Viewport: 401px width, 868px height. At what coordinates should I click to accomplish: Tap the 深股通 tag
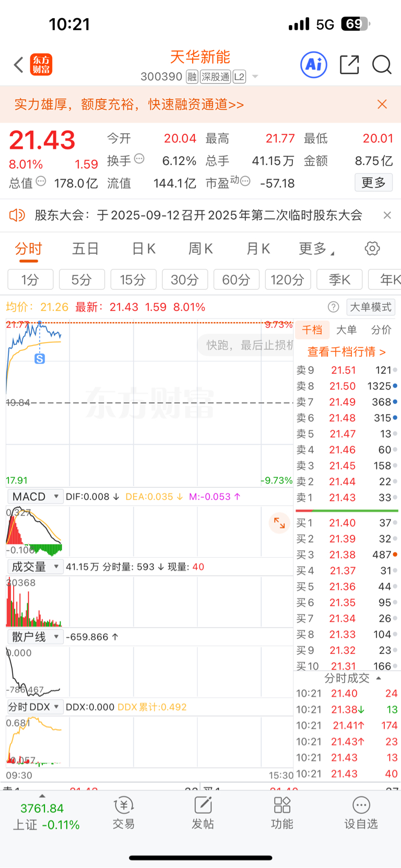(216, 77)
